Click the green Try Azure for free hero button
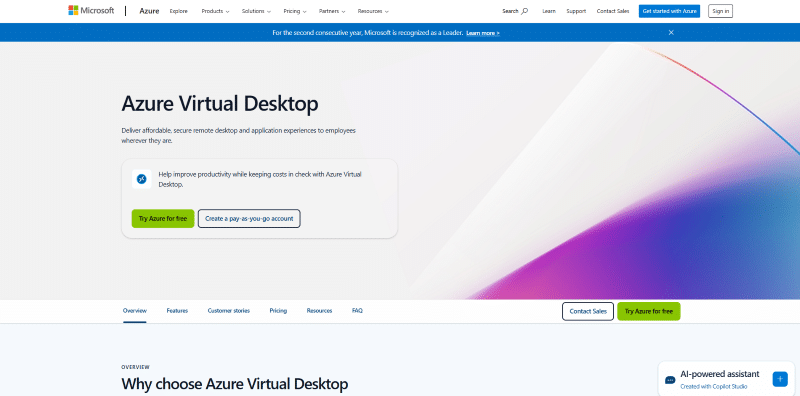This screenshot has width=800, height=396. coord(163,218)
